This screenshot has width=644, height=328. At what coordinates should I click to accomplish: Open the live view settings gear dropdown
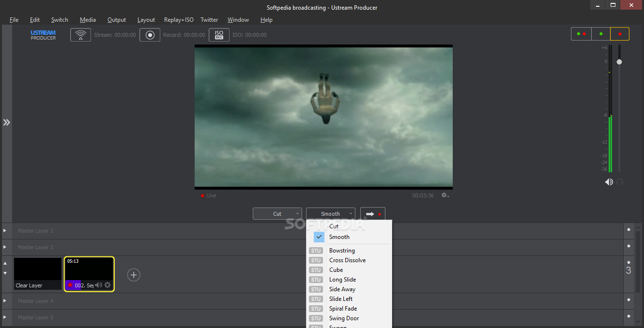pyautogui.click(x=445, y=195)
